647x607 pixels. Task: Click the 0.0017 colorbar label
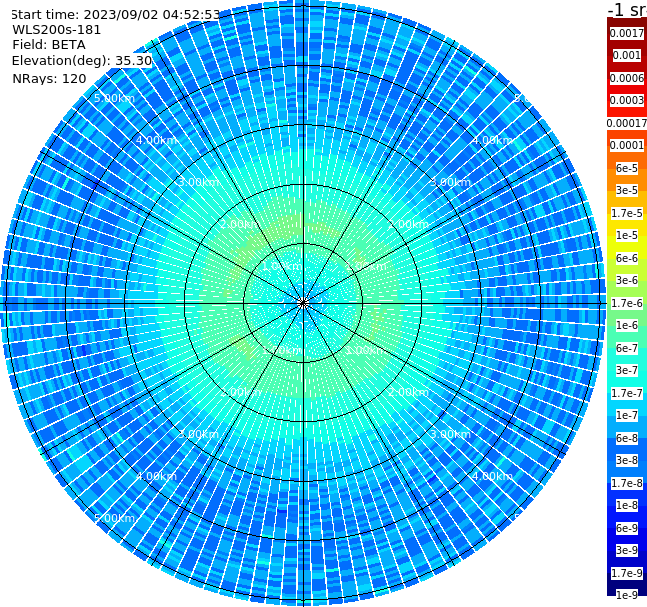627,33
